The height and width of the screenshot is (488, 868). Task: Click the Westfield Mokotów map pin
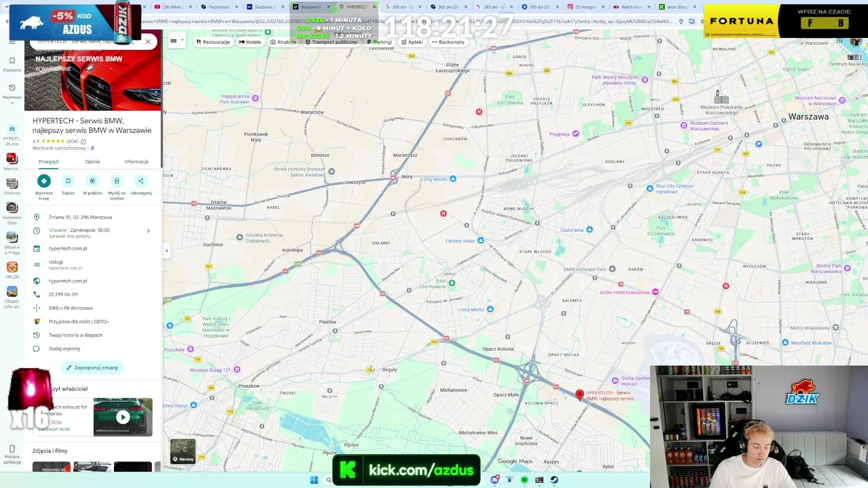point(785,343)
